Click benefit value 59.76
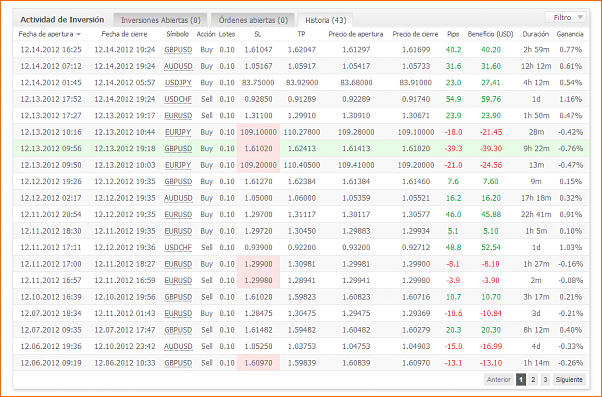The width and height of the screenshot is (602, 397). click(491, 99)
